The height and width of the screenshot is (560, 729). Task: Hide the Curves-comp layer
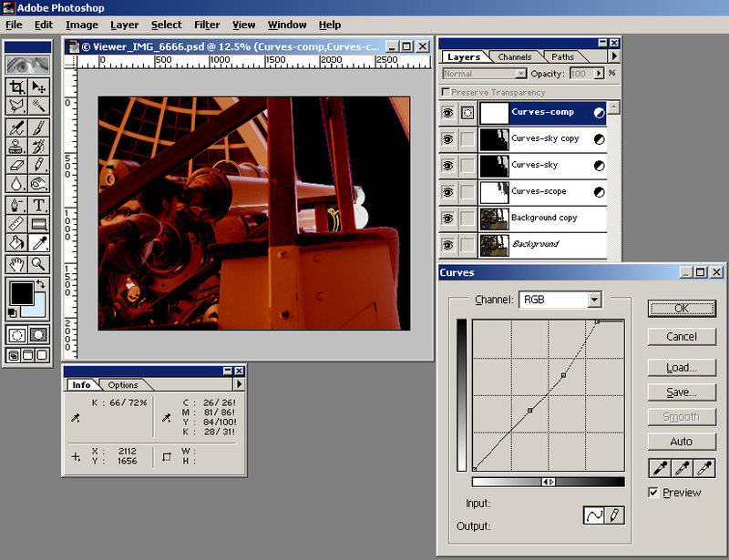tap(447, 113)
